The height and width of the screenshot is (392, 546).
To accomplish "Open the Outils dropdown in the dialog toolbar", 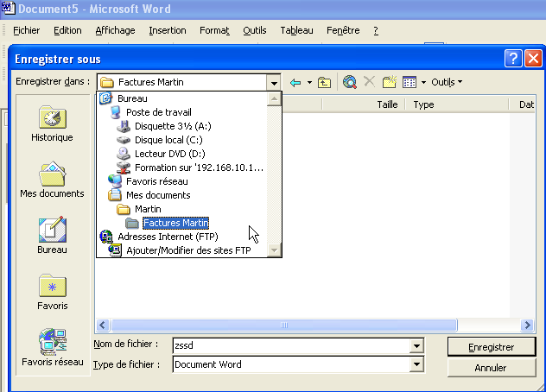I will point(447,82).
